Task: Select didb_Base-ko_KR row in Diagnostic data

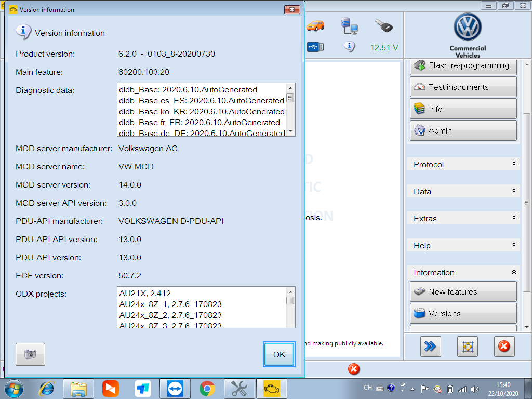Action: pos(202,112)
